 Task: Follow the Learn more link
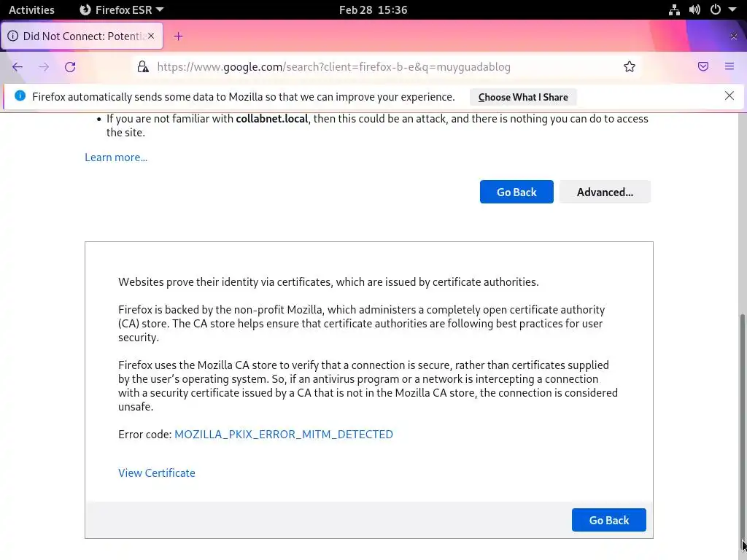pyautogui.click(x=116, y=157)
